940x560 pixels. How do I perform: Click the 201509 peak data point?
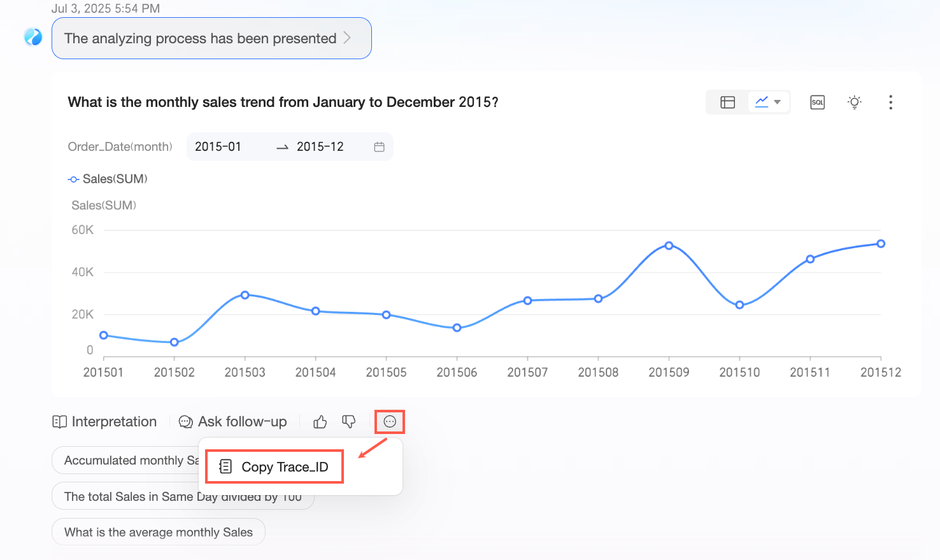click(669, 246)
